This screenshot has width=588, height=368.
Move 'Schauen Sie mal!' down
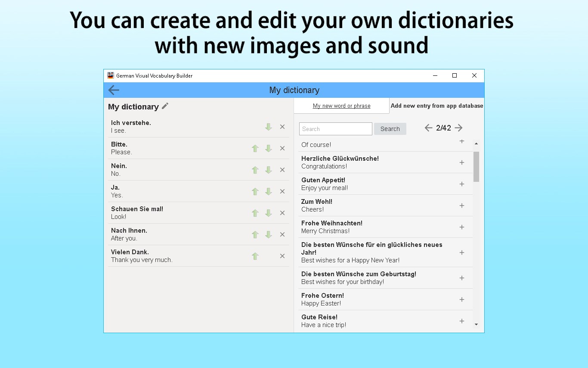[x=269, y=213]
